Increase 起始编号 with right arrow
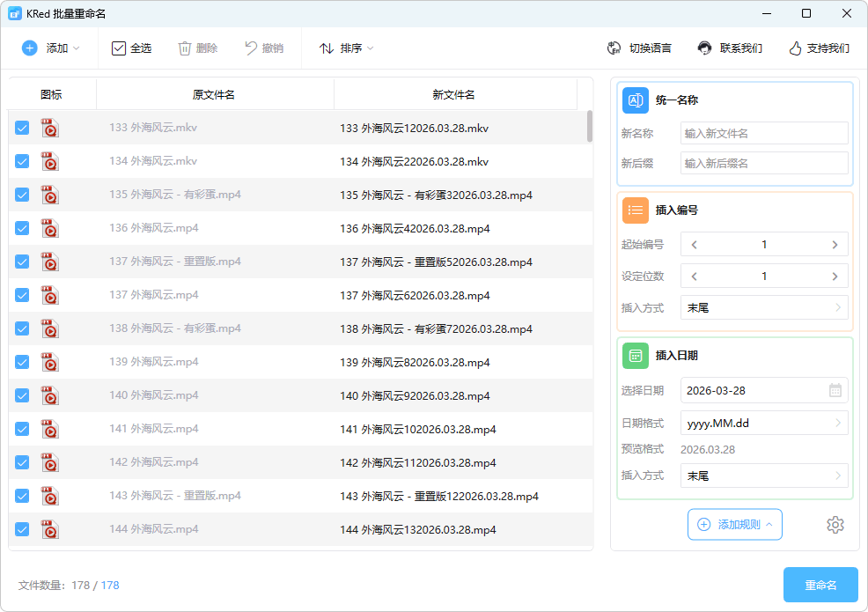The image size is (868, 612). tap(835, 245)
